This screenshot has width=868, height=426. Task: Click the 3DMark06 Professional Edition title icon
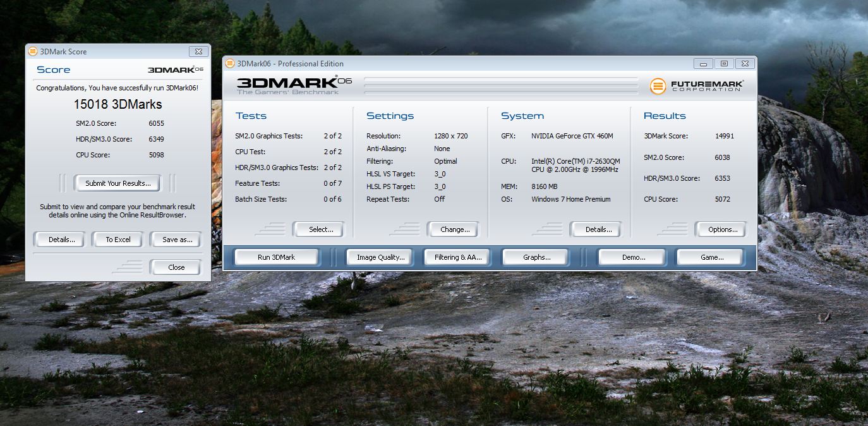click(x=230, y=63)
